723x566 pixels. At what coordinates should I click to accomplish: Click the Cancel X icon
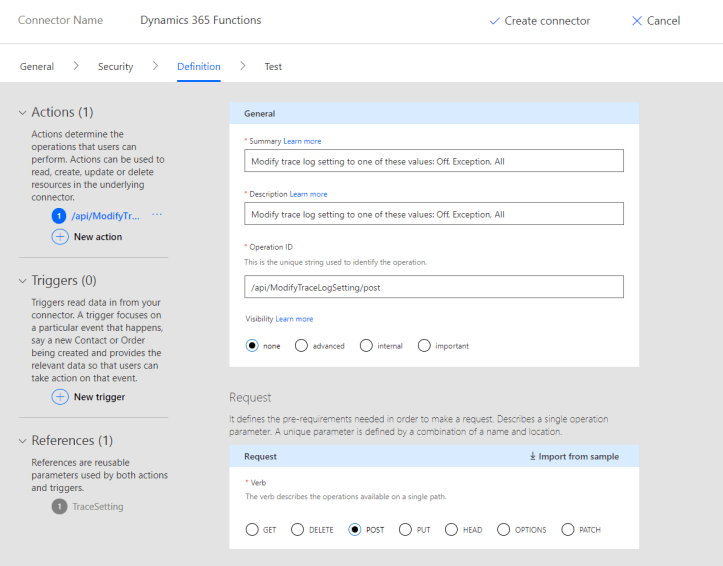tap(637, 21)
